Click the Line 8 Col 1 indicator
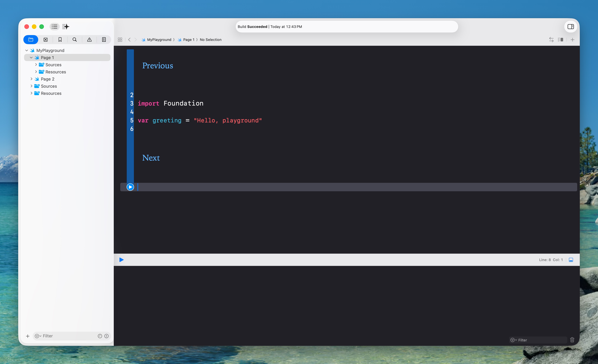The width and height of the screenshot is (598, 364). pyautogui.click(x=551, y=260)
